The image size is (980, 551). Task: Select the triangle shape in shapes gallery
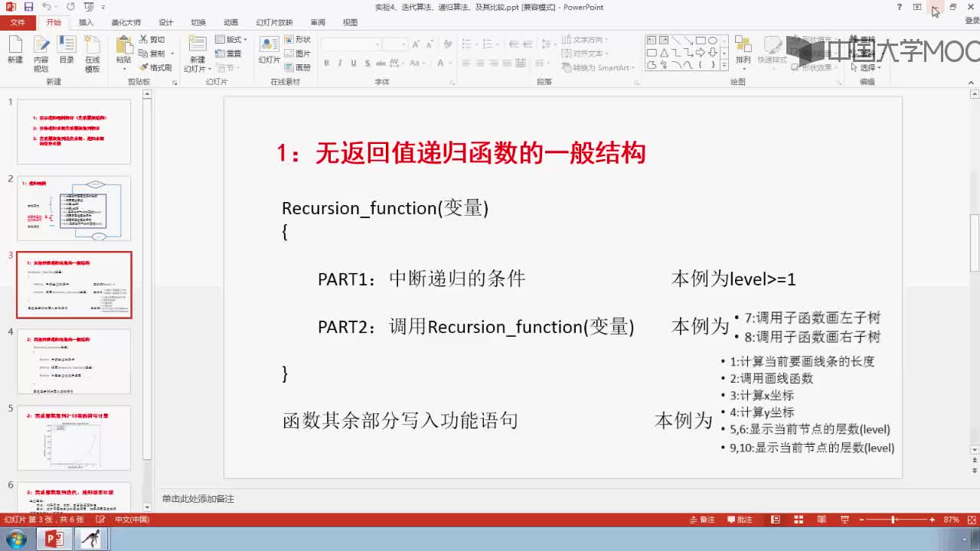[664, 53]
